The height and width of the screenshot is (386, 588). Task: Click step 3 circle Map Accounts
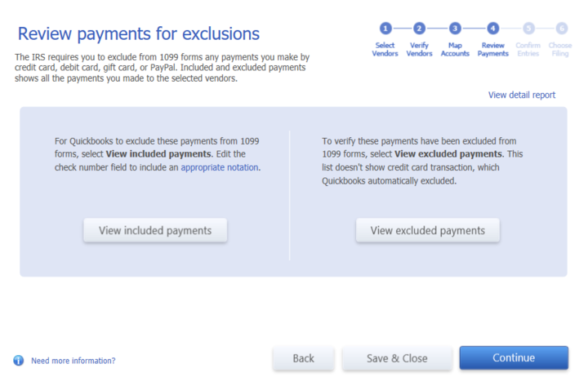coord(455,28)
